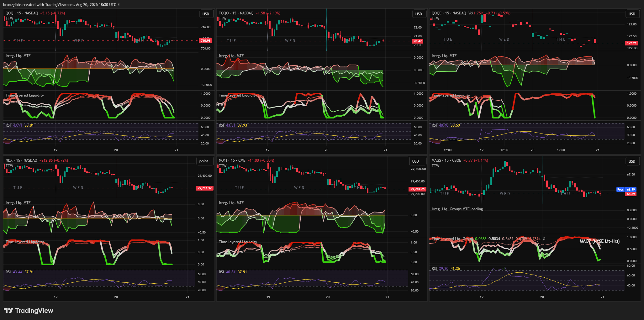644x320 pixels.
Task: Click the 29,400.00 price axis label on NDX
Action: pos(205,176)
